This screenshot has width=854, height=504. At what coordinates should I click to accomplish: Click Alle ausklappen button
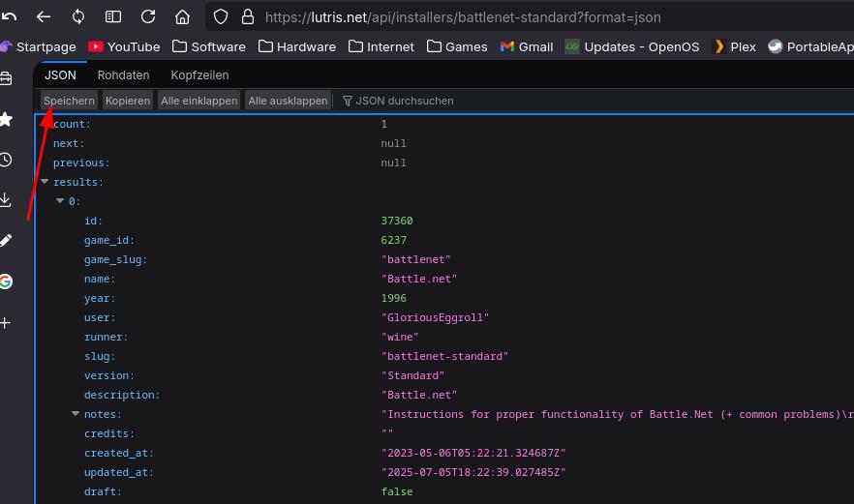point(288,101)
